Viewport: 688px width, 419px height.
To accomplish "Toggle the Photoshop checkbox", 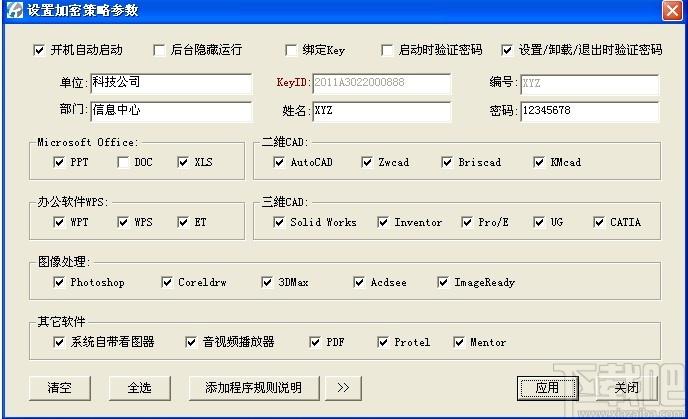I will [58, 282].
